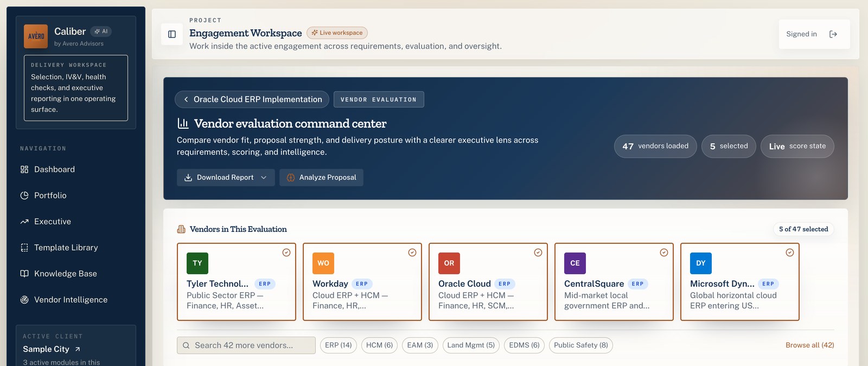The width and height of the screenshot is (868, 366).
Task: Deselect CentralSquare check circle
Action: 664,253
